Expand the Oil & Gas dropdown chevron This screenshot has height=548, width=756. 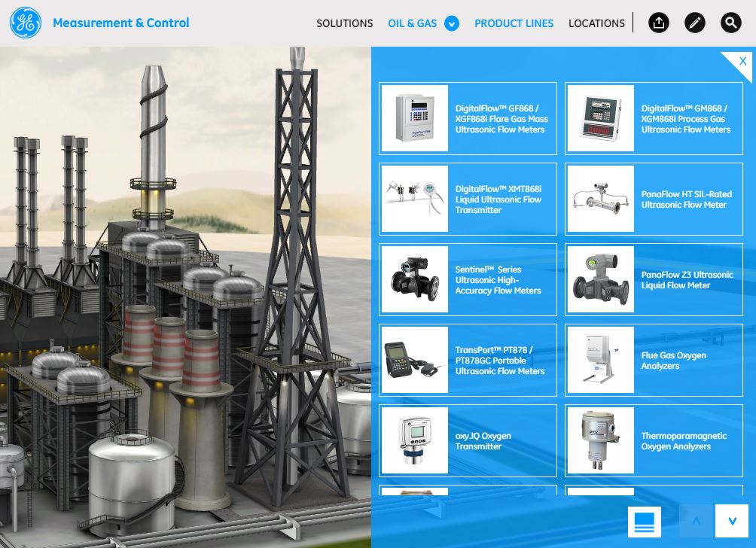coord(452,23)
